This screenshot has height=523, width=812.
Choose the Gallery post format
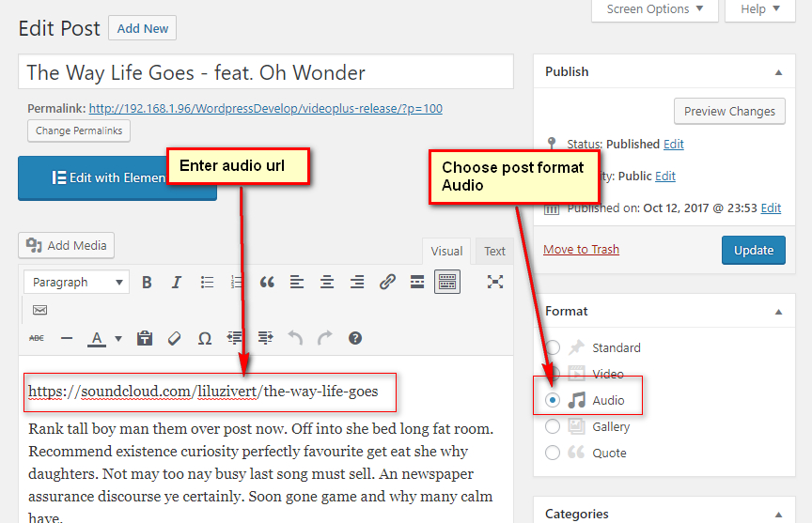click(553, 426)
